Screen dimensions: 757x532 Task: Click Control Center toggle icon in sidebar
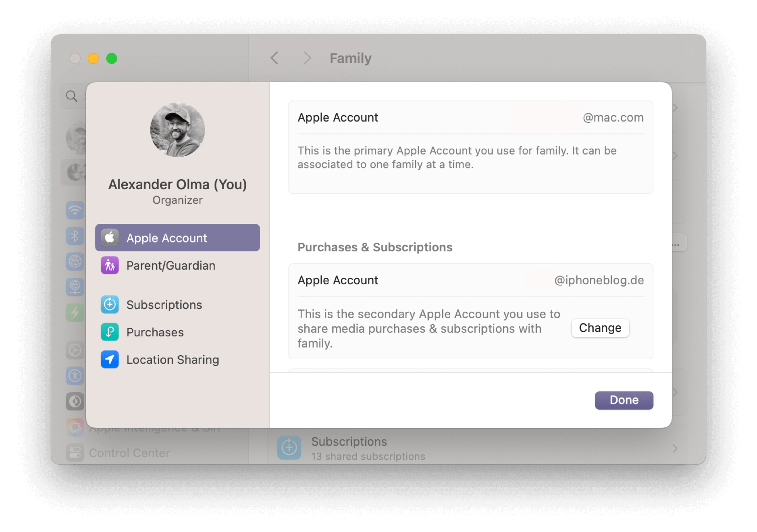coord(75,453)
